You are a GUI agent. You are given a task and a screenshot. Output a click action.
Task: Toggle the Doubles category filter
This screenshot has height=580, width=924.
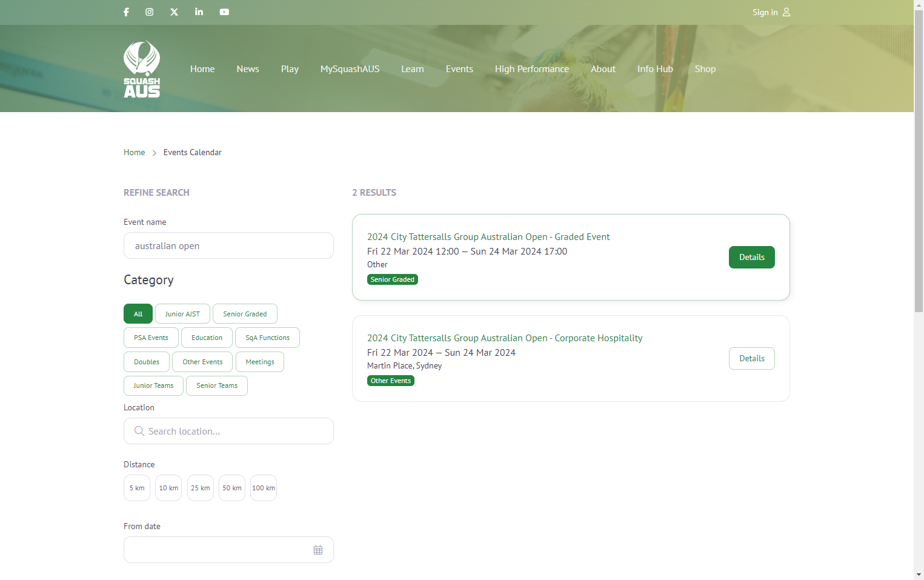pos(147,362)
